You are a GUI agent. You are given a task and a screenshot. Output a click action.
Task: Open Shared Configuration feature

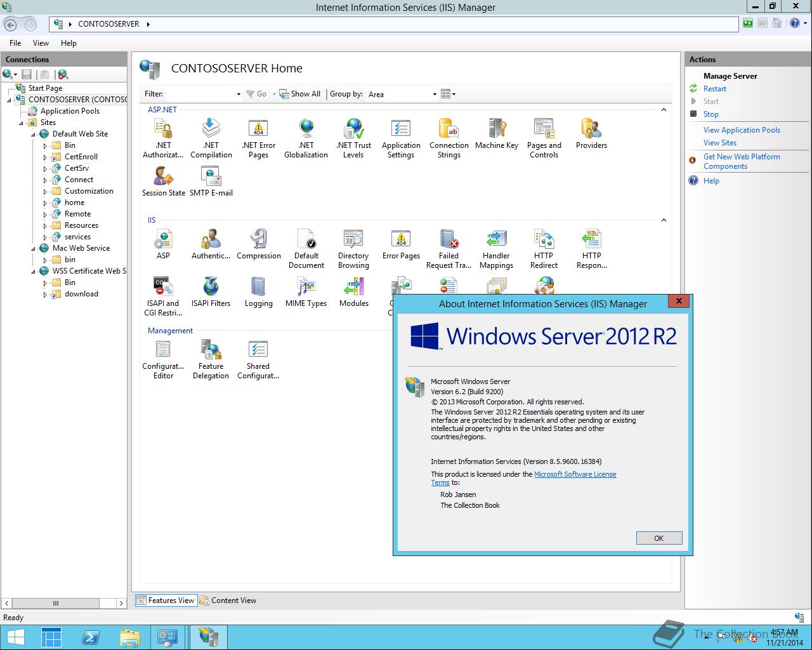tap(258, 359)
